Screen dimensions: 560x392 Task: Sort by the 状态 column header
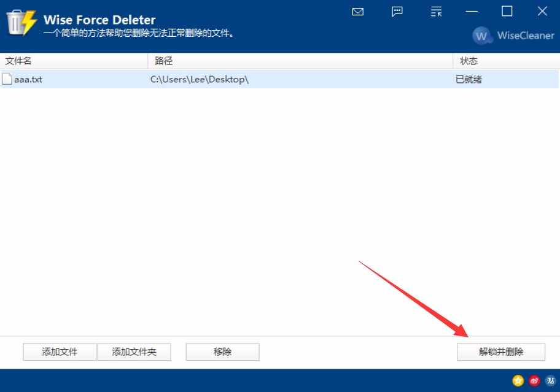[x=507, y=61]
